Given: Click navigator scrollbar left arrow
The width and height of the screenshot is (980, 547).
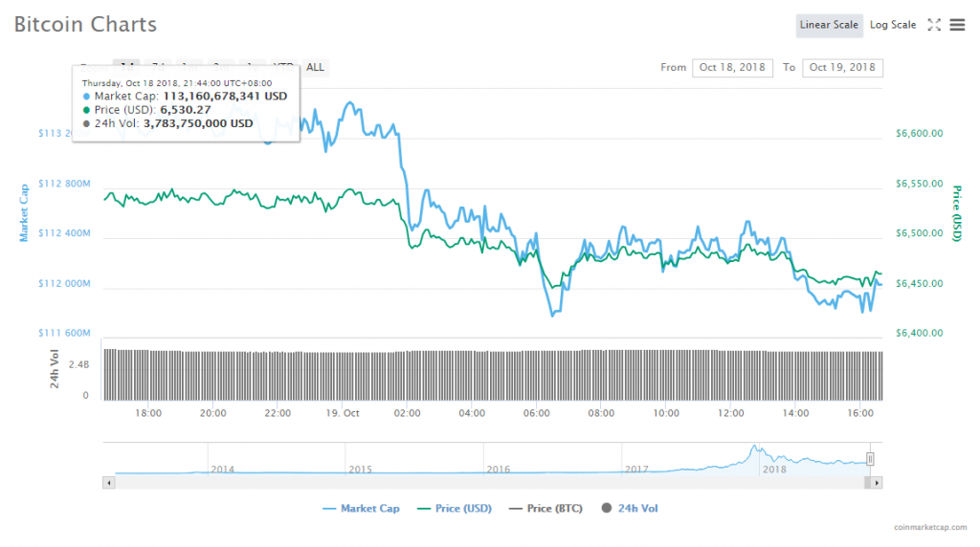Looking at the screenshot, I should click(x=110, y=483).
